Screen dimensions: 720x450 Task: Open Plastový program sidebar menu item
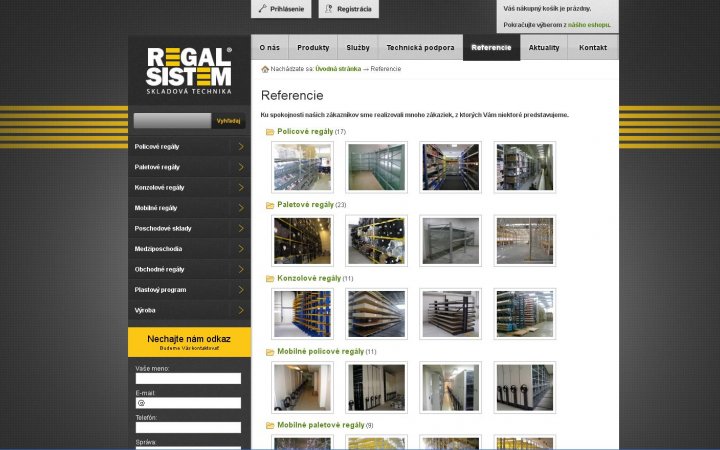189,290
